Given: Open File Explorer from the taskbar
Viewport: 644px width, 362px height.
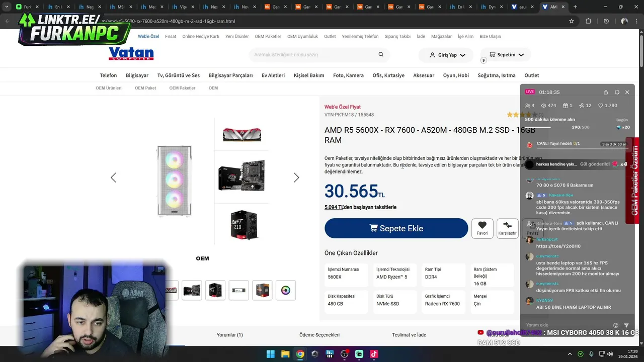Looking at the screenshot, I should click(x=285, y=354).
